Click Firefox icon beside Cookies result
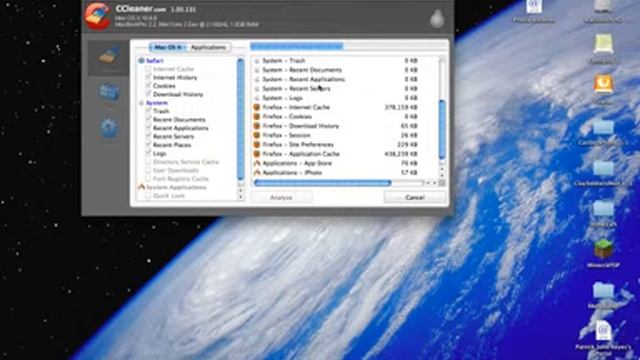The height and width of the screenshot is (360, 640). (x=257, y=117)
